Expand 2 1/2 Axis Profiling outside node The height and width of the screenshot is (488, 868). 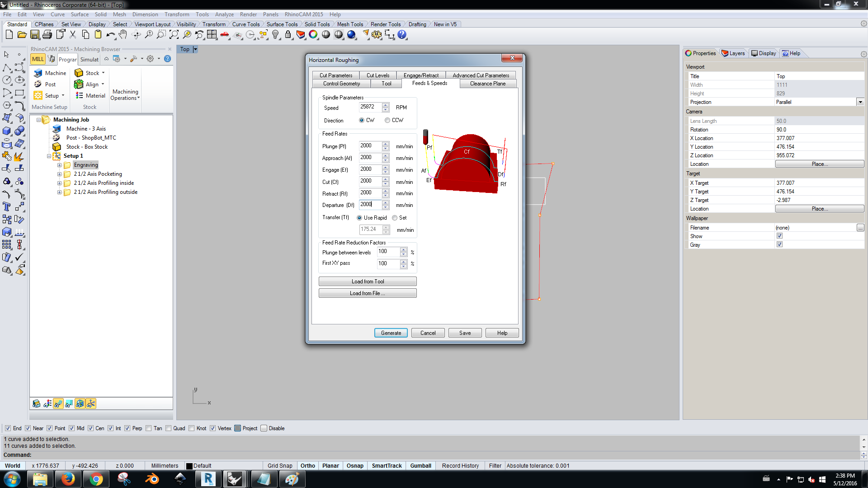(59, 192)
